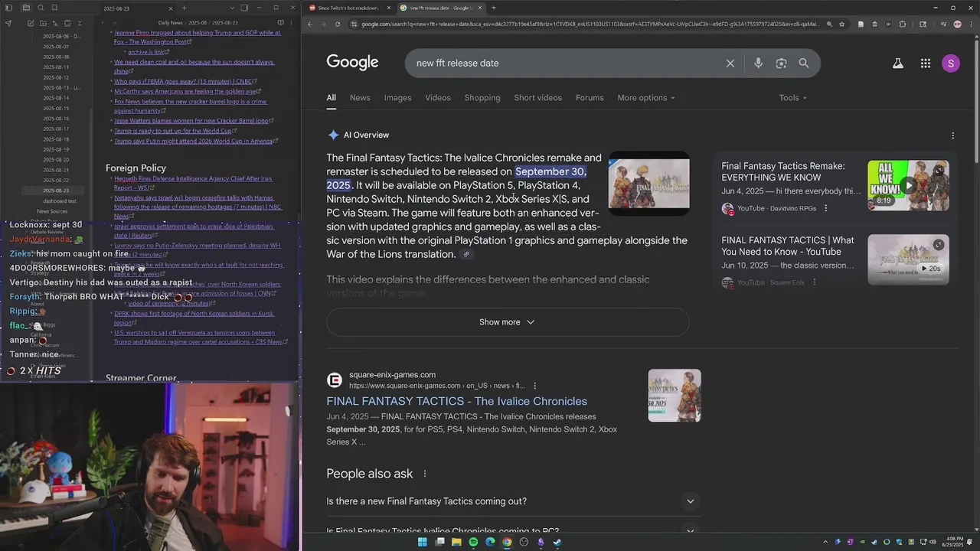Open Google Search Labs flask icon
This screenshot has width=980, height=551.
coord(897,64)
